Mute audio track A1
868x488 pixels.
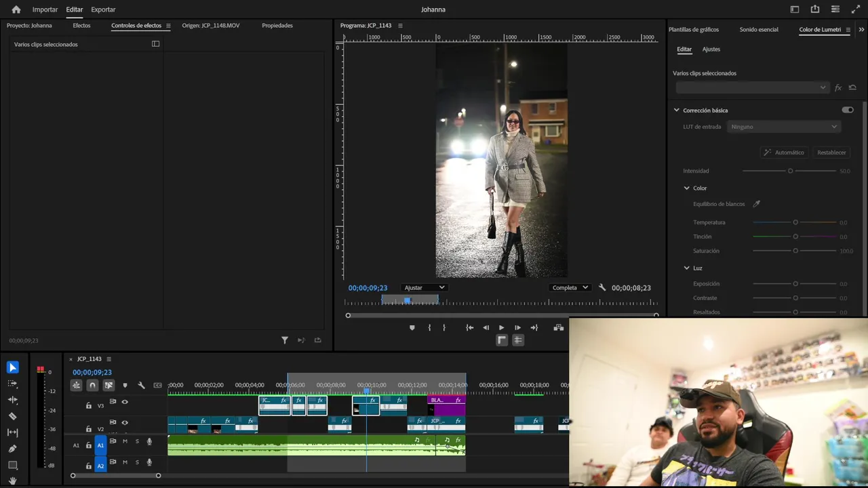click(x=125, y=441)
